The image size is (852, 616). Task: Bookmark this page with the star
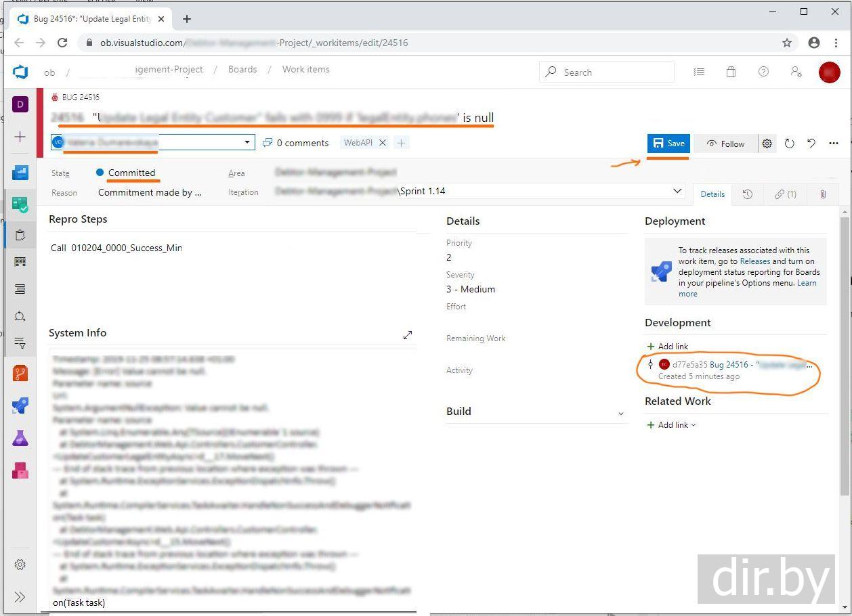point(787,43)
